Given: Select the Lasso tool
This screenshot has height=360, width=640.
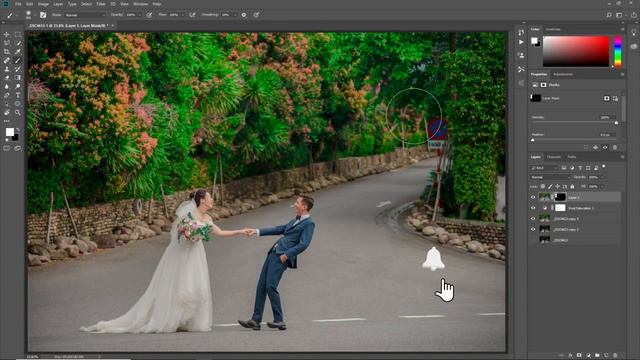Looking at the screenshot, I should pyautogui.click(x=7, y=43).
